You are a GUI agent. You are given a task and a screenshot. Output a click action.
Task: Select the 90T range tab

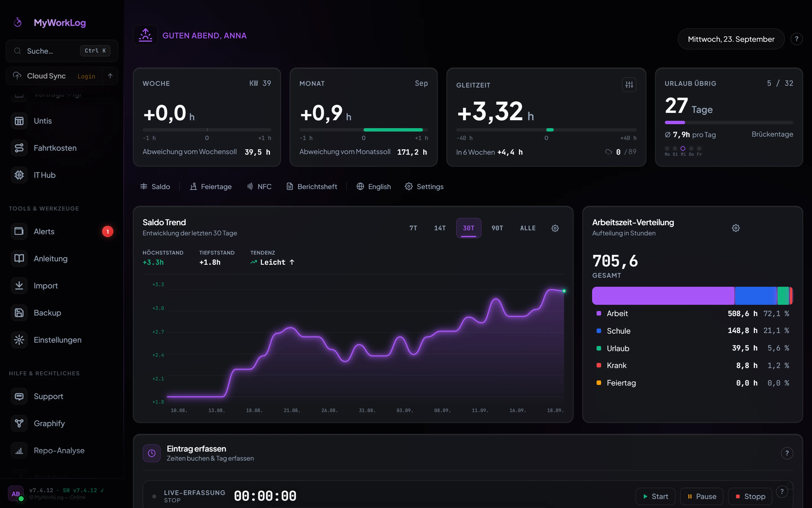click(497, 228)
